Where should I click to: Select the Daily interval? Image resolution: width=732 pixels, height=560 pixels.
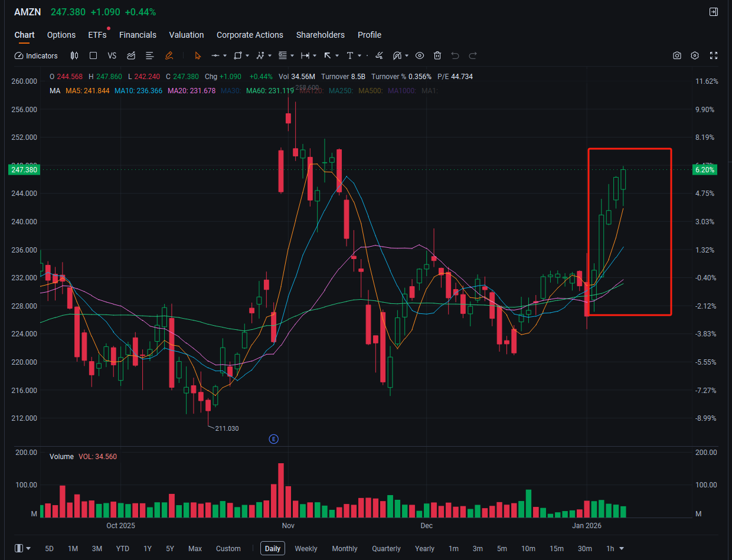pos(273,549)
